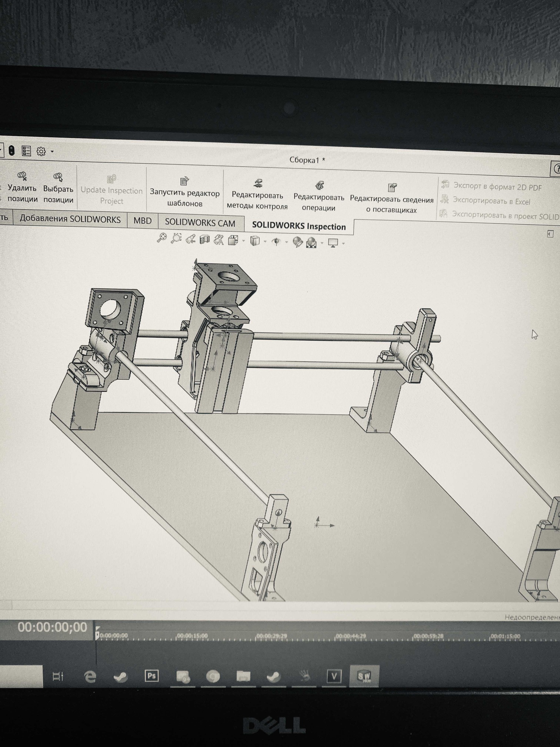This screenshot has width=560, height=747.
Task: Open Microsoft Edge from the taskbar
Action: pos(90,676)
